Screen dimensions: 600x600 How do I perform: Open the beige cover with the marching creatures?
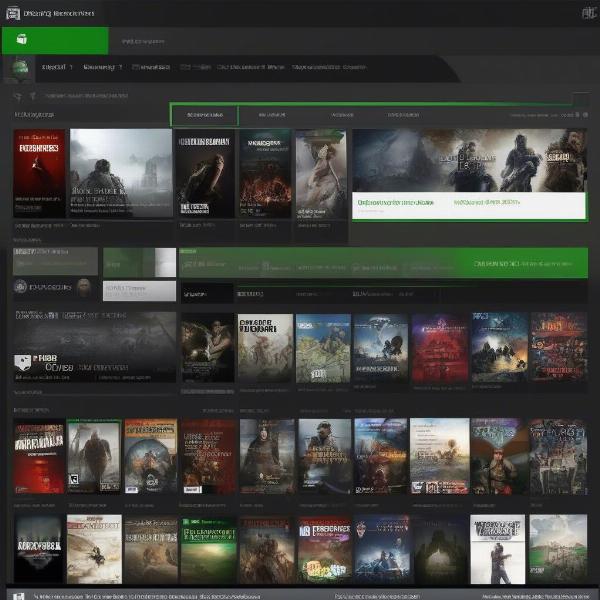[x=265, y=347]
